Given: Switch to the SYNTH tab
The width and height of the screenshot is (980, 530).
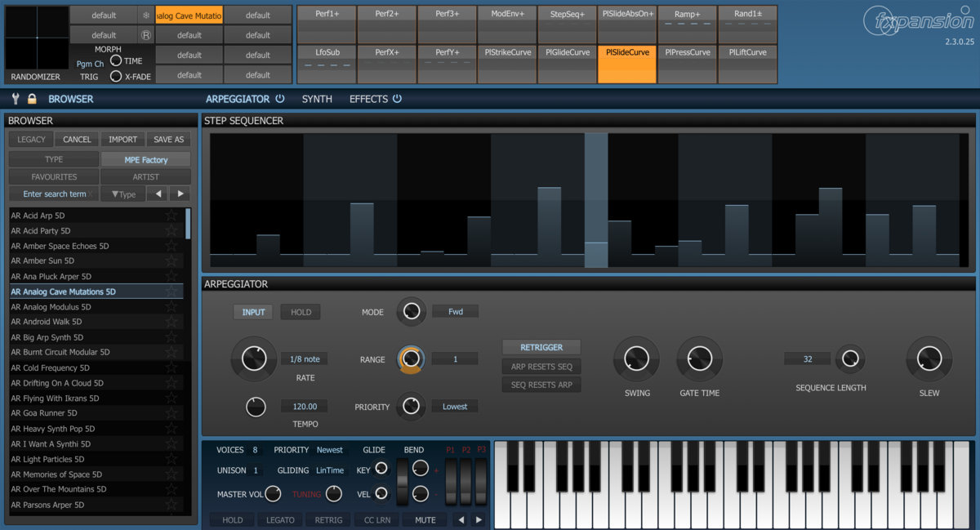Looking at the screenshot, I should point(317,99).
